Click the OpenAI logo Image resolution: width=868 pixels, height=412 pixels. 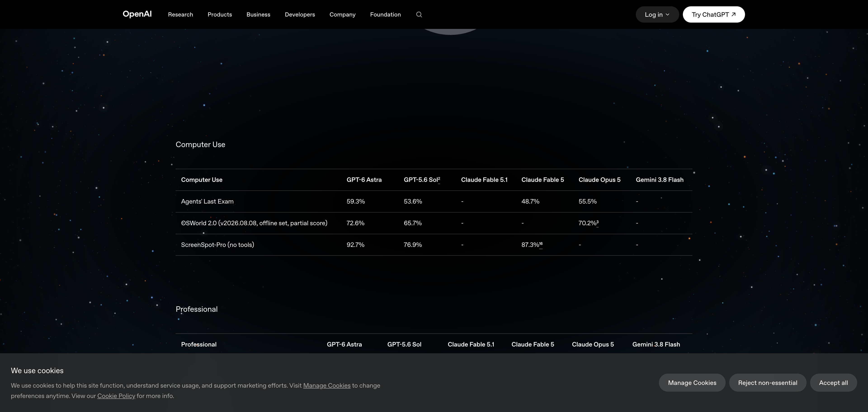tap(137, 14)
